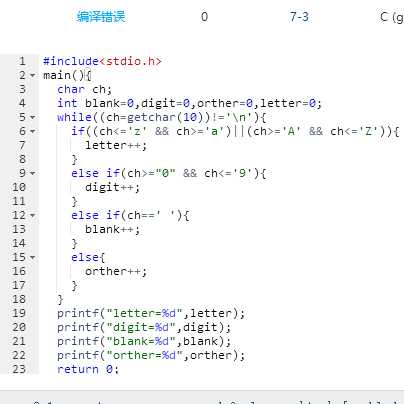Collapse the while loop fold at line 5

(33, 118)
